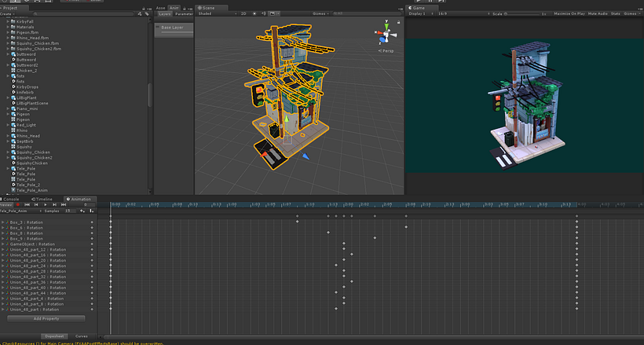Click the Add Keyframe icon beside Samples
The image size is (644, 345).
coord(82,211)
